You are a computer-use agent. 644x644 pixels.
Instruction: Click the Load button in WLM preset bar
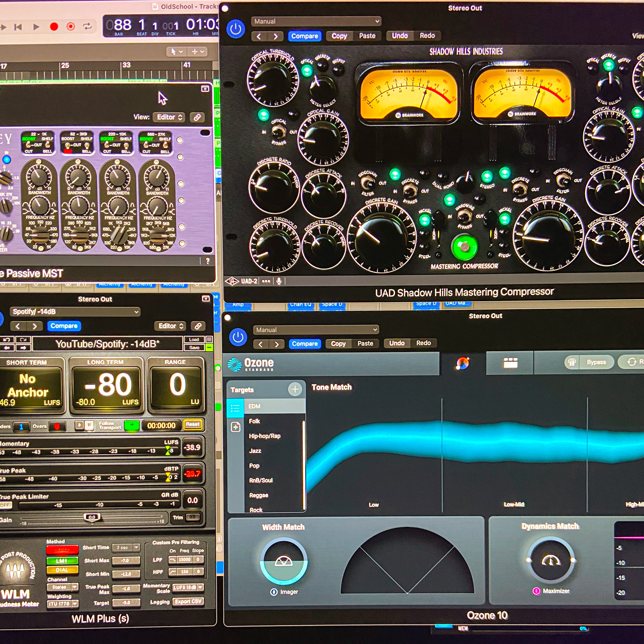pos(194,340)
